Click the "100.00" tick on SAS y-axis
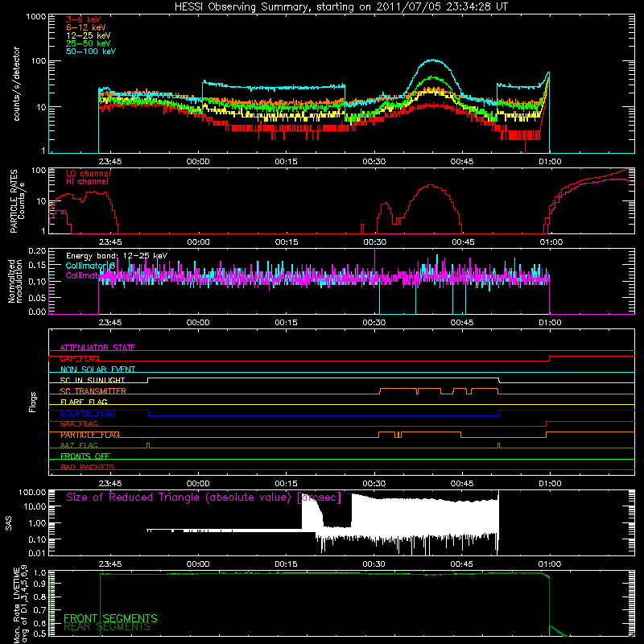Viewport: 644px width, 644px height. (32, 492)
